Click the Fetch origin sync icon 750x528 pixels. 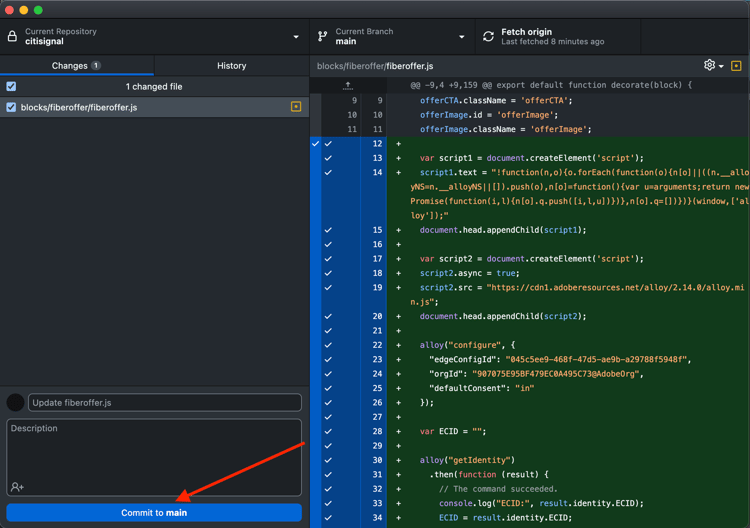tap(488, 37)
